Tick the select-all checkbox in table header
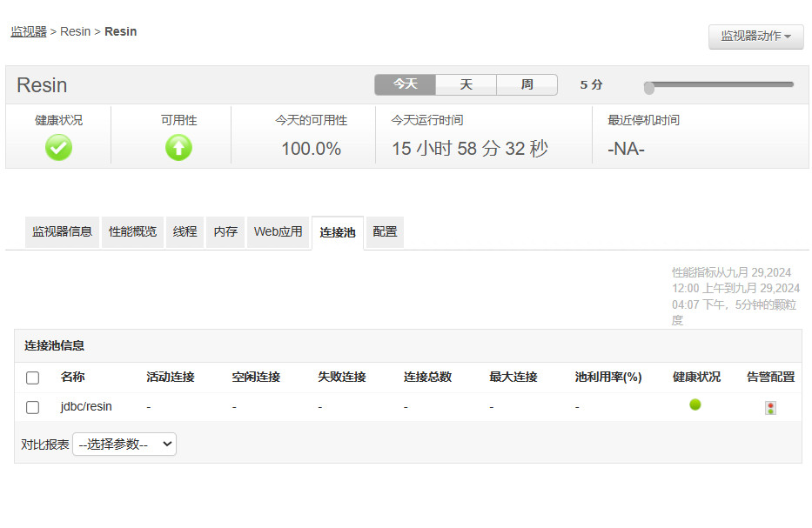 (32, 378)
